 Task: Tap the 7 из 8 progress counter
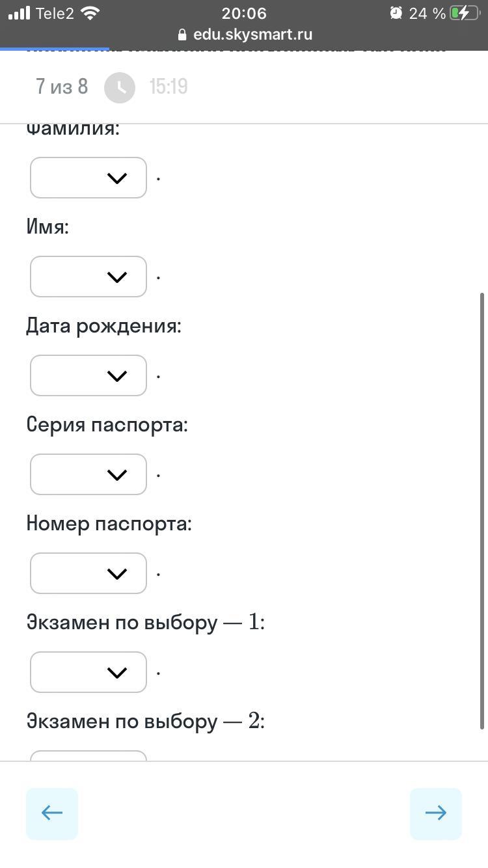62,87
